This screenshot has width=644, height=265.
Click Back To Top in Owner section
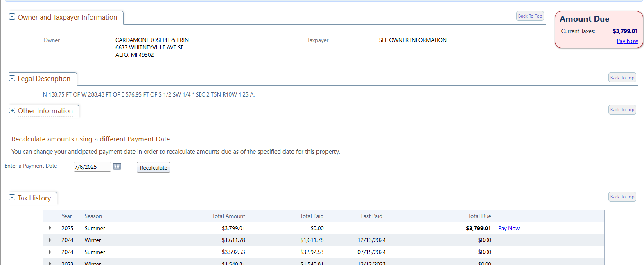(530, 16)
